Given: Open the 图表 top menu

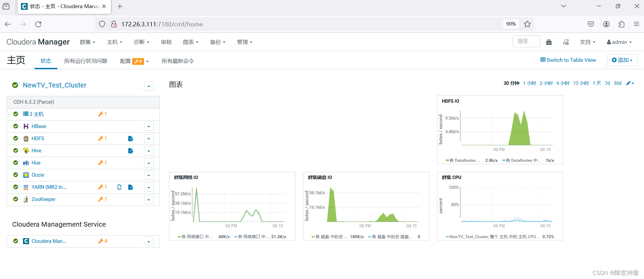Looking at the screenshot, I should pyautogui.click(x=191, y=42).
